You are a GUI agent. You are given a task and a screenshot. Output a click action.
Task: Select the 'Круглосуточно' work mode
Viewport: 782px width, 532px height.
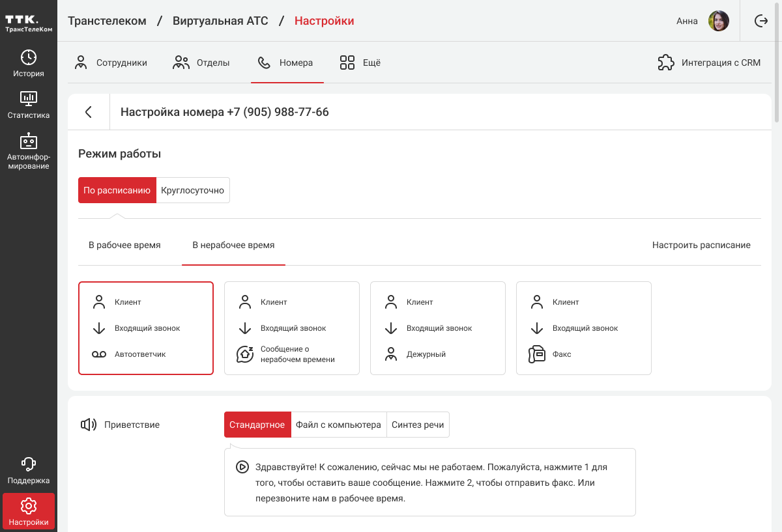[x=192, y=191]
